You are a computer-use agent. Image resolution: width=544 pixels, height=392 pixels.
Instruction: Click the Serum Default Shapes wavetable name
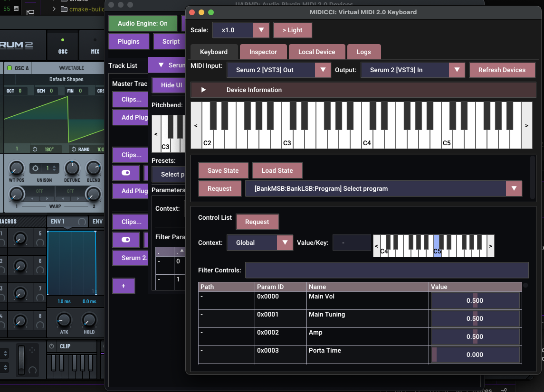[x=66, y=79]
